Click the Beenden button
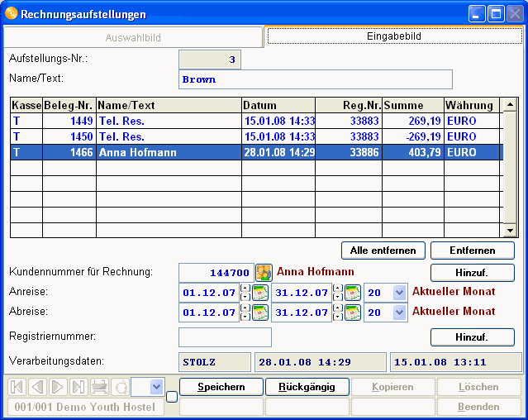The height and width of the screenshot is (420, 528). click(x=479, y=407)
